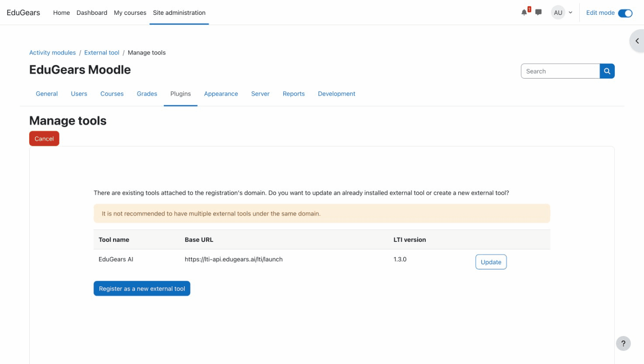
Task: Click the EduGears logo
Action: 23,12
